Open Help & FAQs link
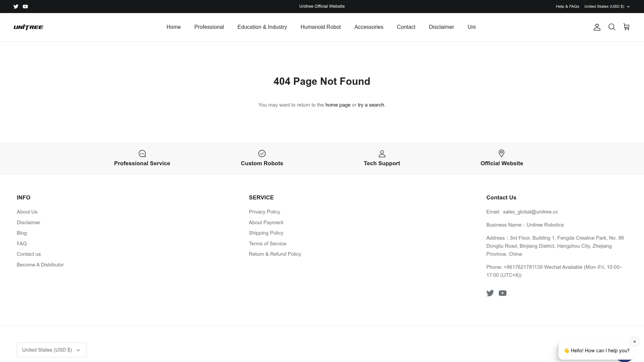 click(x=567, y=6)
